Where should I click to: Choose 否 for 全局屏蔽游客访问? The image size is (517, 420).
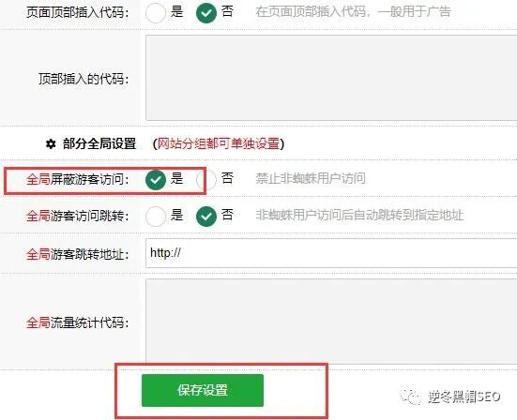[x=206, y=179]
